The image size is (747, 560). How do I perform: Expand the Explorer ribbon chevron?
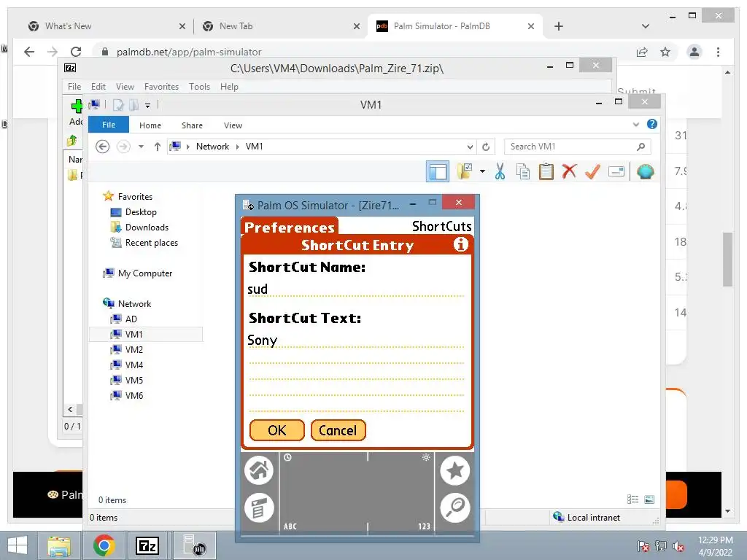pyautogui.click(x=636, y=125)
